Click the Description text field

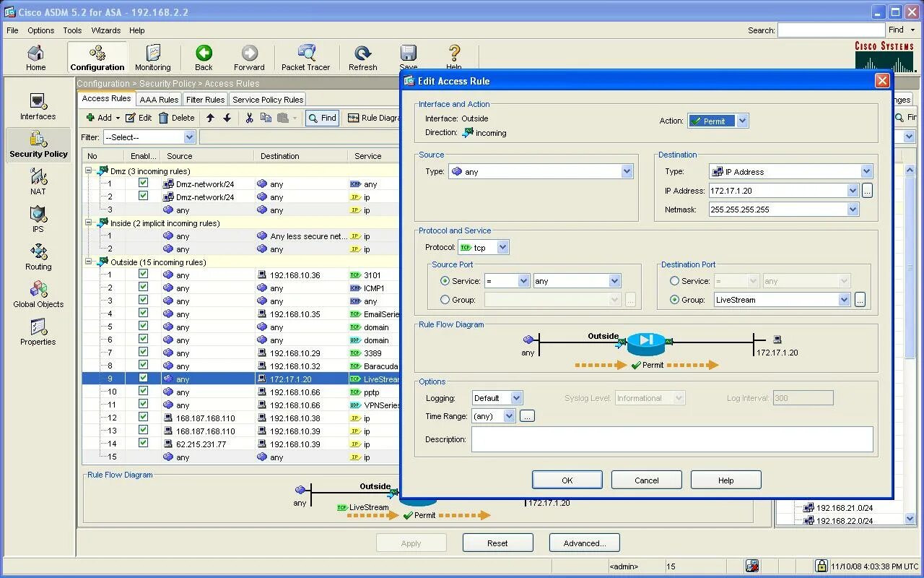[672, 439]
